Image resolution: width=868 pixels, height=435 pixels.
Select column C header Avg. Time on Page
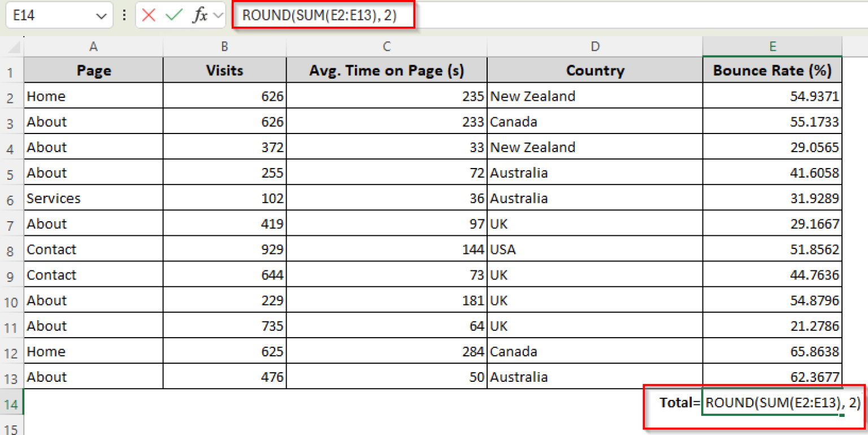click(x=387, y=46)
